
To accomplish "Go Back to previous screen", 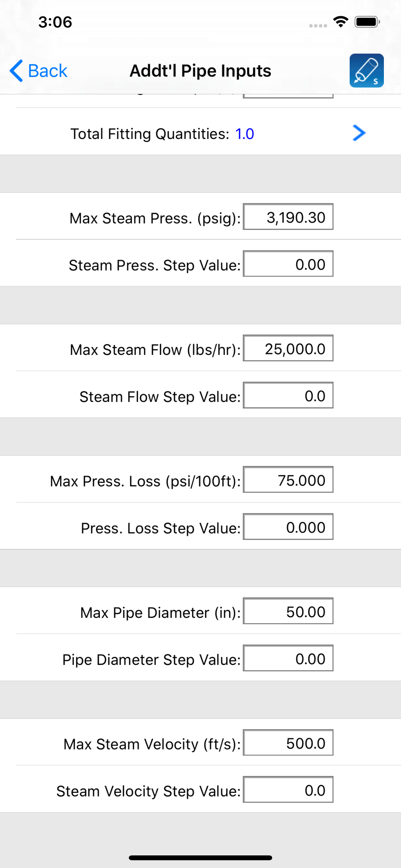I will coord(38,71).
